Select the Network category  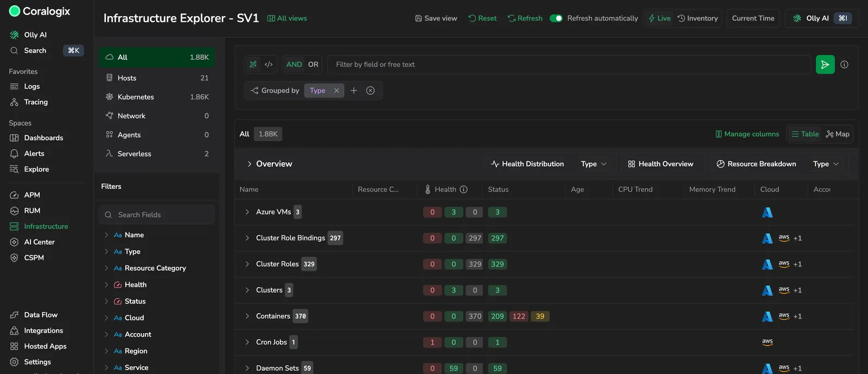(157, 116)
